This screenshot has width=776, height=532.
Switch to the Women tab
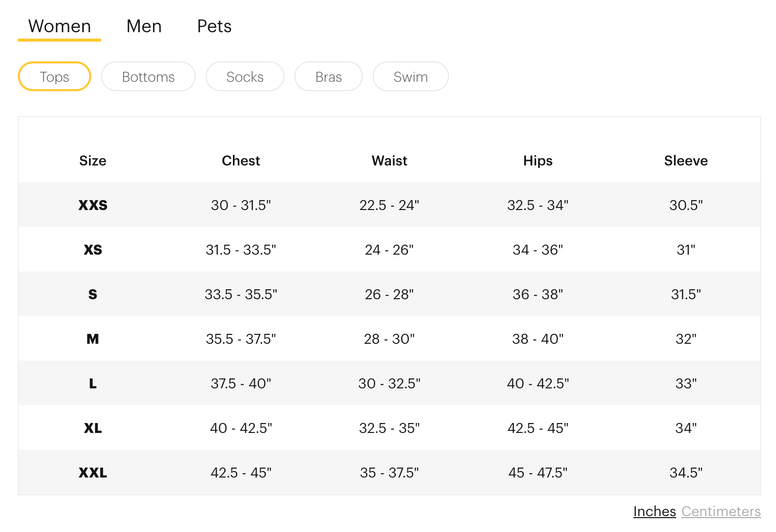coord(59,26)
